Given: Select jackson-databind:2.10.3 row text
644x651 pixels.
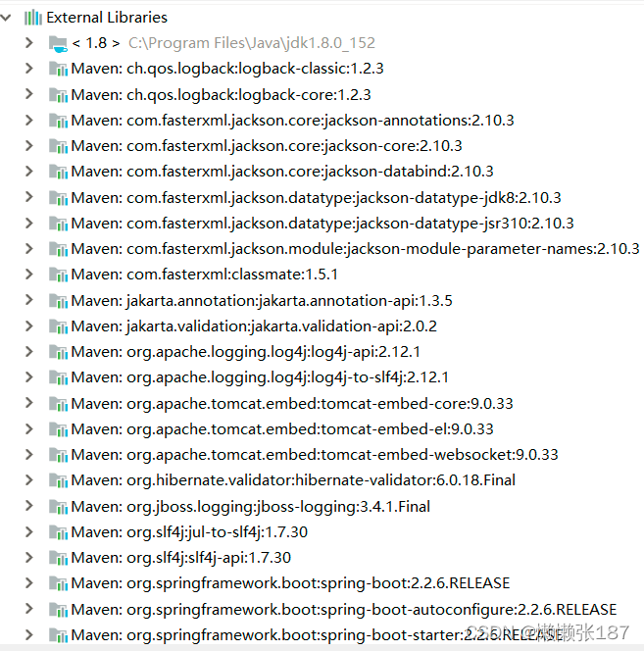Looking at the screenshot, I should pyautogui.click(x=282, y=172).
